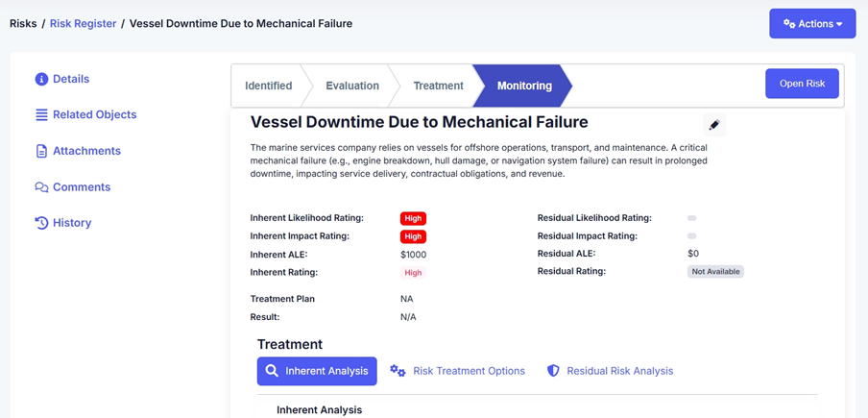Screen dimensions: 868x418
Task: Switch to the Treatment workflow stage
Action: [x=438, y=86]
